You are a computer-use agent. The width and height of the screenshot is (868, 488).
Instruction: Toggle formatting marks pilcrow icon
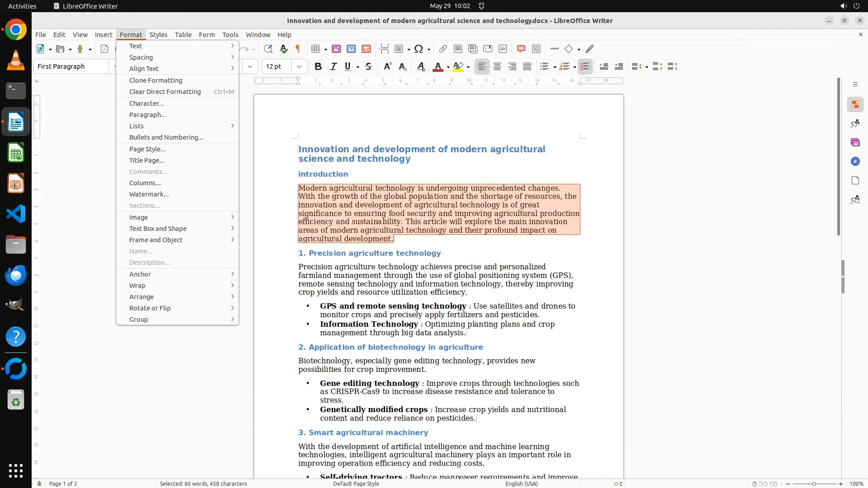[x=298, y=49]
